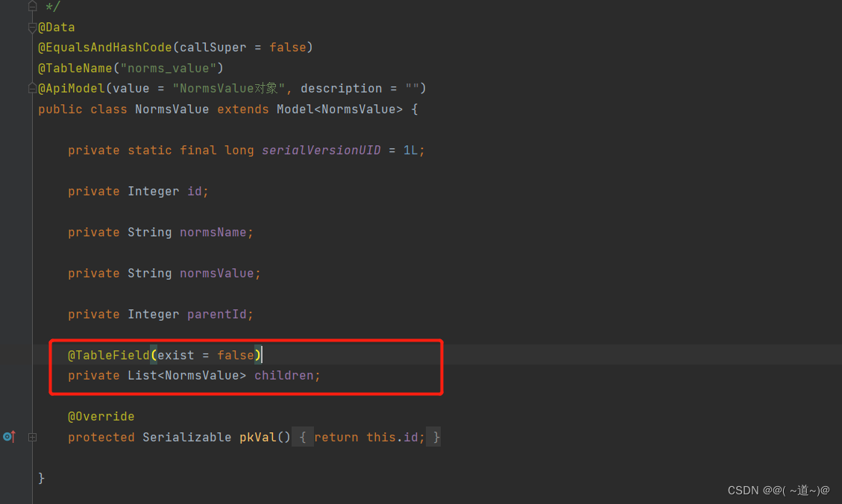
Task: Toggle the fold marker at comment end */
Action: tap(32, 7)
